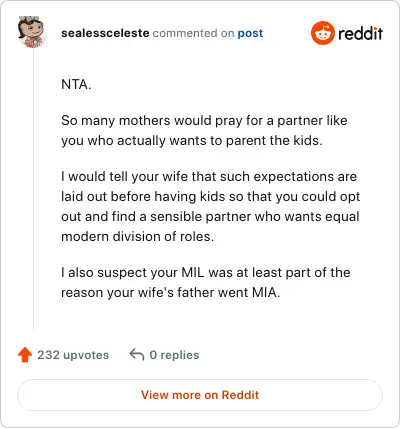The height and width of the screenshot is (428, 400).
Task: Click View more on Reddit button
Action: pos(200,395)
